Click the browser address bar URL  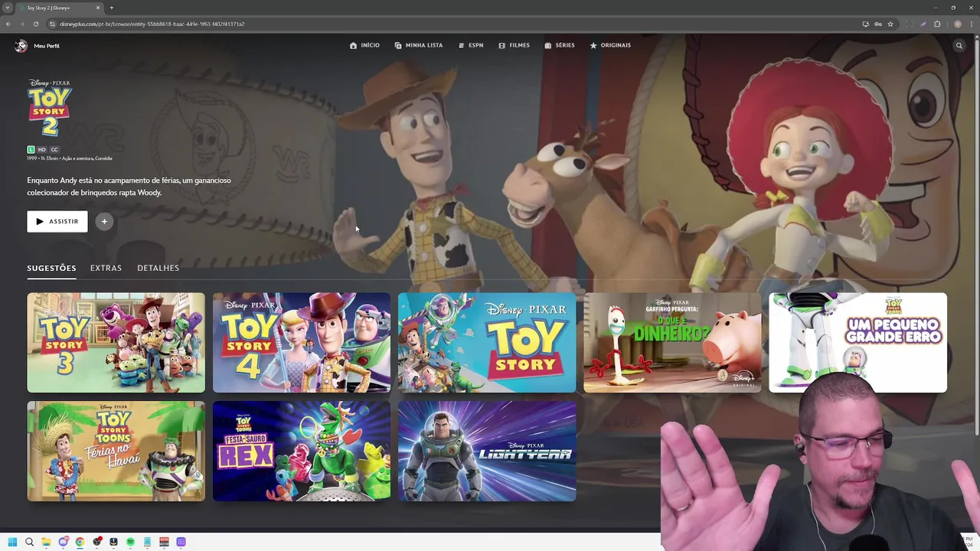[x=152, y=24]
